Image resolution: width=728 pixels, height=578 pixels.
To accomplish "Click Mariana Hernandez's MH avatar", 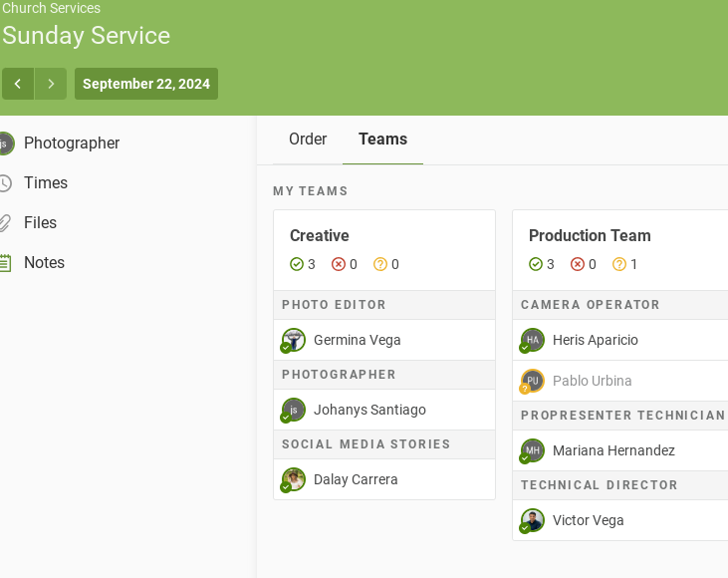I will tap(533, 450).
